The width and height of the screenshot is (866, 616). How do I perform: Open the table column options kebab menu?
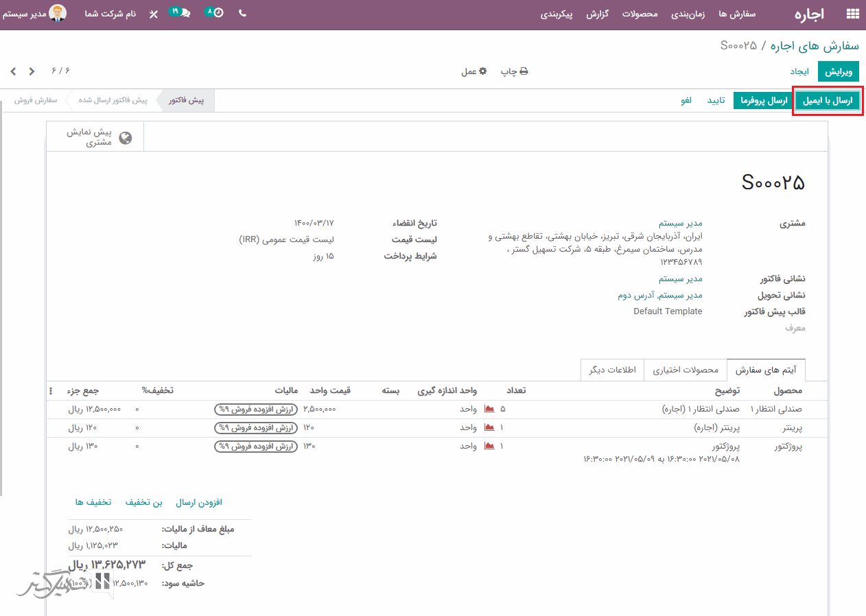point(51,391)
